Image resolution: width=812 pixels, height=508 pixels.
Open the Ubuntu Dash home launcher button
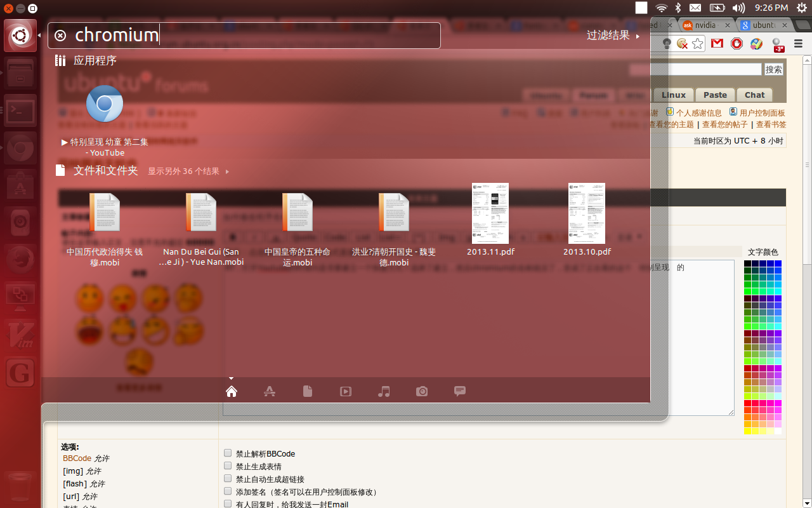20,36
